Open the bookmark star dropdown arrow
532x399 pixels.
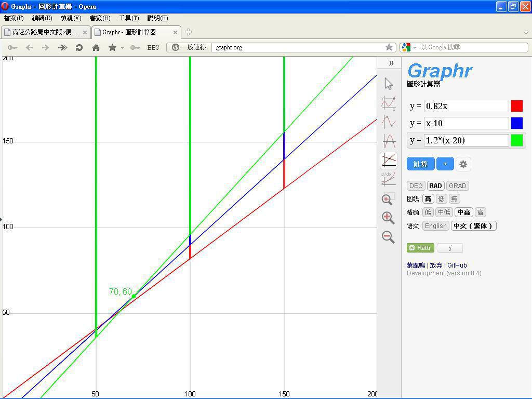coord(123,48)
